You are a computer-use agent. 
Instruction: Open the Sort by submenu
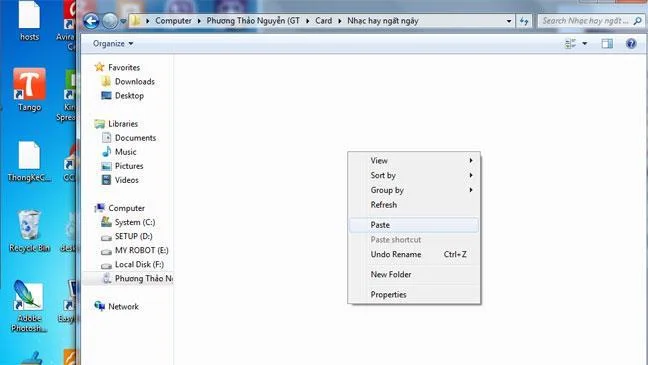414,175
